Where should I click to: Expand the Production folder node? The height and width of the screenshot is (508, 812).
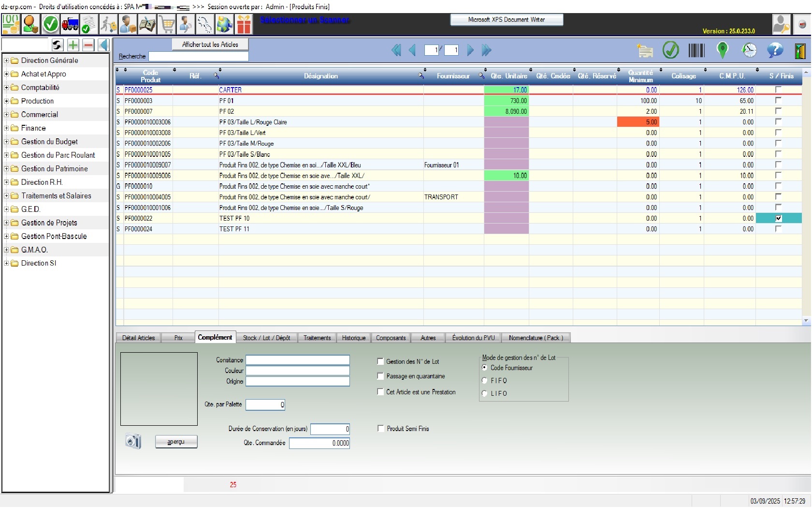6,101
